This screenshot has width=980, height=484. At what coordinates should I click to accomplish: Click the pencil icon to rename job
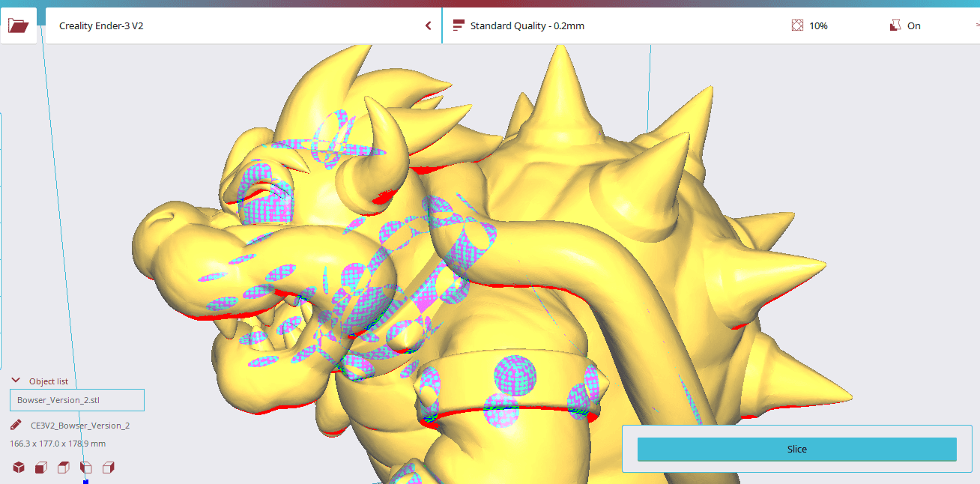coord(16,425)
